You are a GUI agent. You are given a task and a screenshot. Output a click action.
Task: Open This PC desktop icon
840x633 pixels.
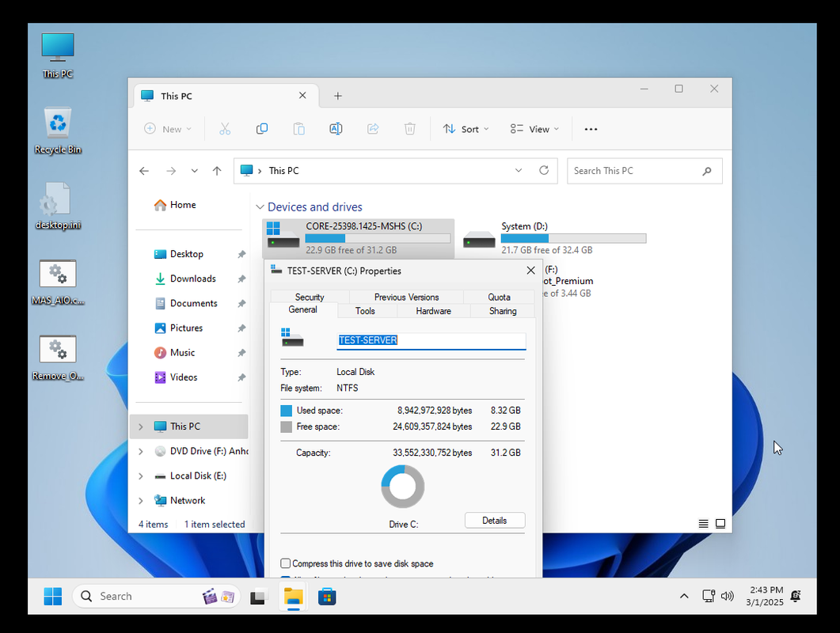[x=58, y=55]
